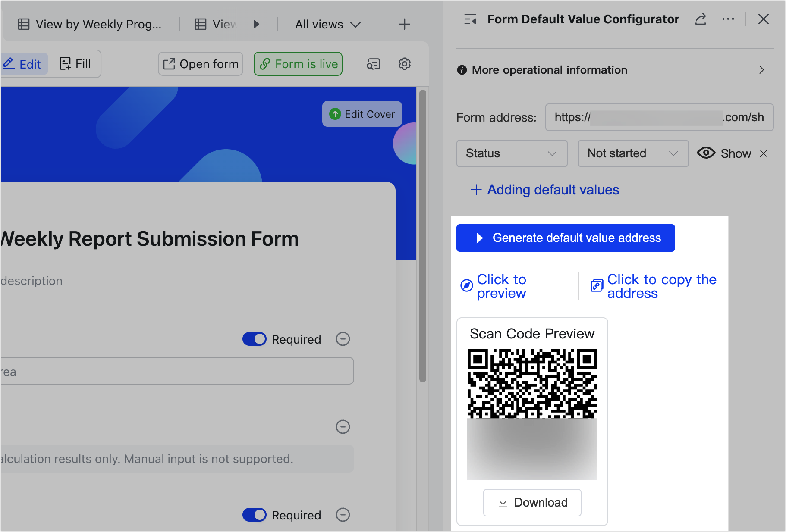This screenshot has width=786, height=532.
Task: Switch to View by Weekly Progress tab
Action: tap(90, 25)
